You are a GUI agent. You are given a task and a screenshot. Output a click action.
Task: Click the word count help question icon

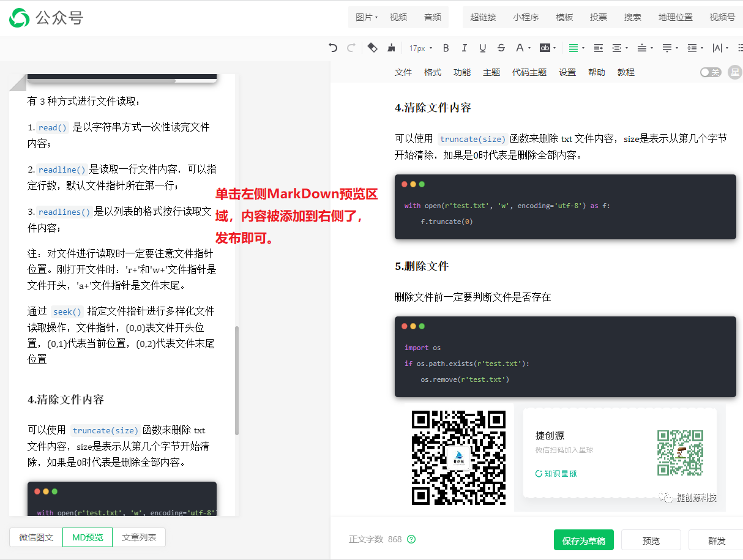411,539
